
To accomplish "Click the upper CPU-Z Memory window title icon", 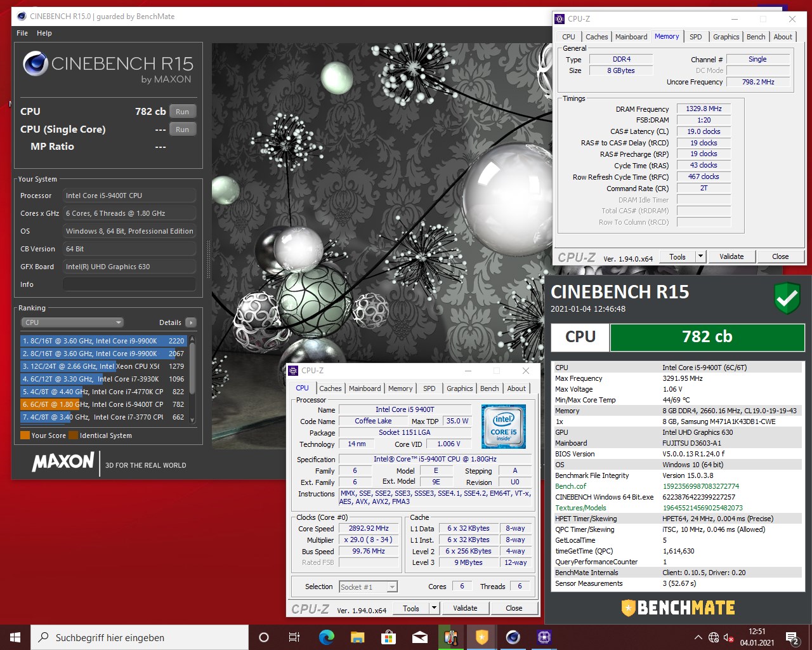I will pyautogui.click(x=560, y=19).
